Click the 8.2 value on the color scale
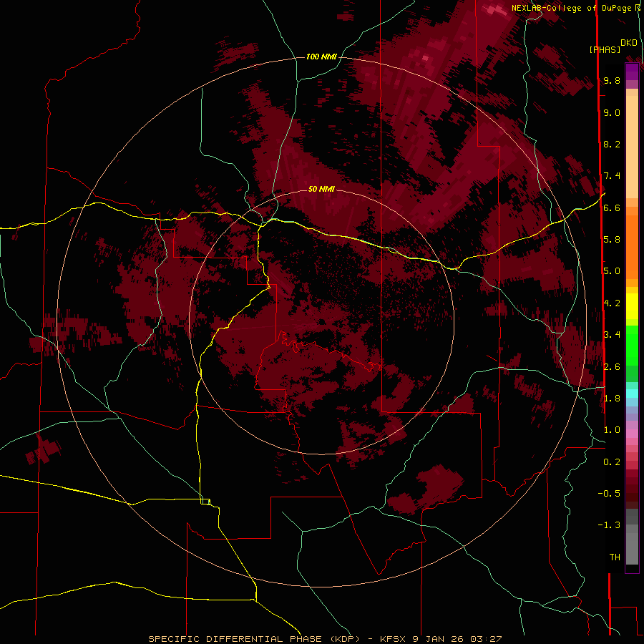The height and width of the screenshot is (644, 644). click(612, 144)
